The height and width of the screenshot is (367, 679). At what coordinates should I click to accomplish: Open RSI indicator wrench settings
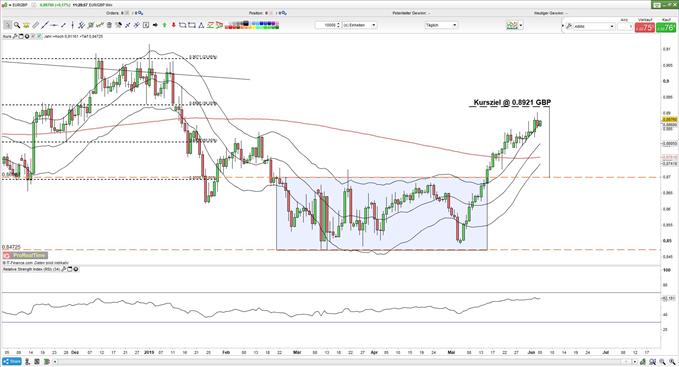(x=64, y=269)
